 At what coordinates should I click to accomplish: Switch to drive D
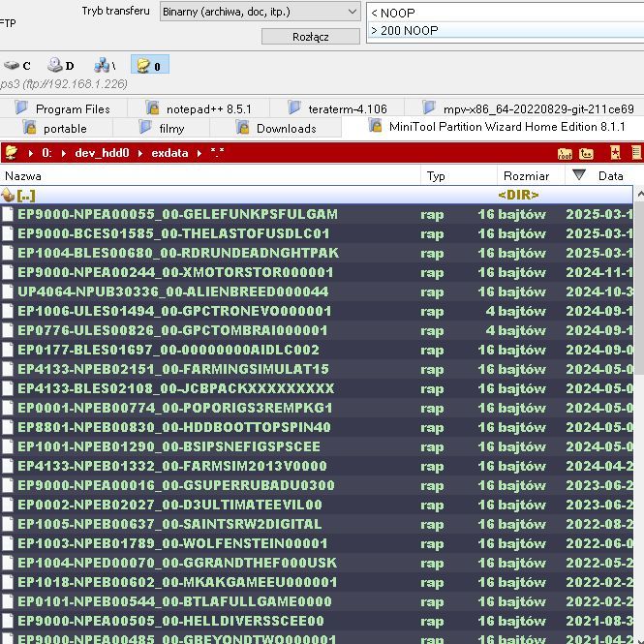60,65
